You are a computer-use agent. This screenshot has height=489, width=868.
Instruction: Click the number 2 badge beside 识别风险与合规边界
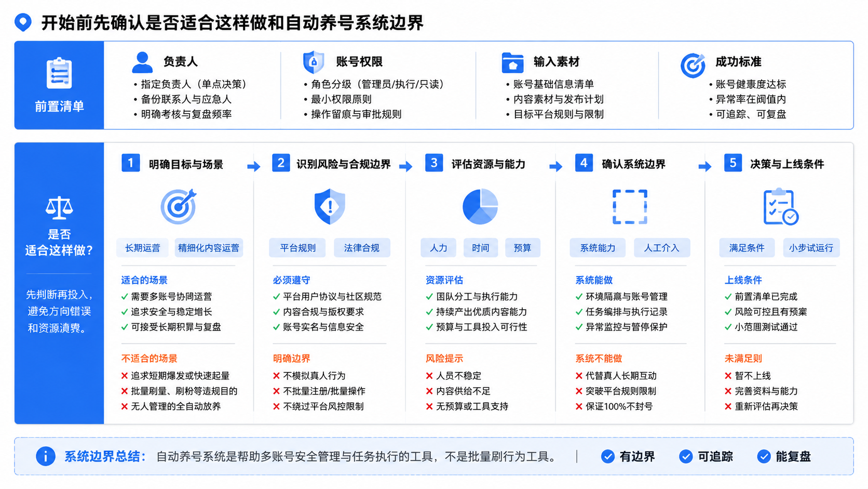pyautogui.click(x=281, y=163)
